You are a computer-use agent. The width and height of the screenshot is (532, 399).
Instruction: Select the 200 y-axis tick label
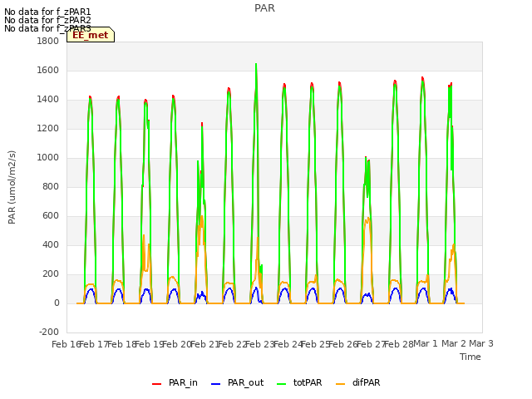[x=51, y=273]
